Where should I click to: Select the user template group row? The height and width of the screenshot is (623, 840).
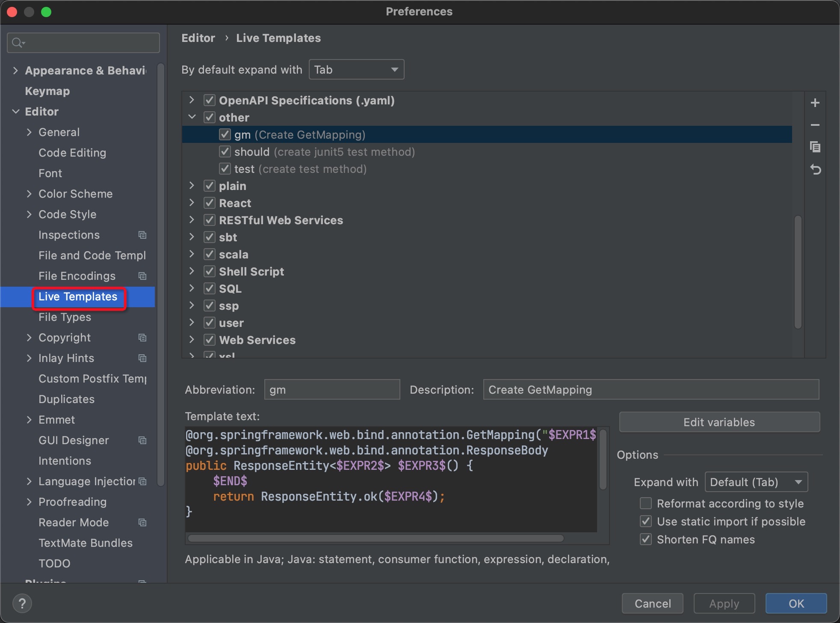pyautogui.click(x=487, y=323)
